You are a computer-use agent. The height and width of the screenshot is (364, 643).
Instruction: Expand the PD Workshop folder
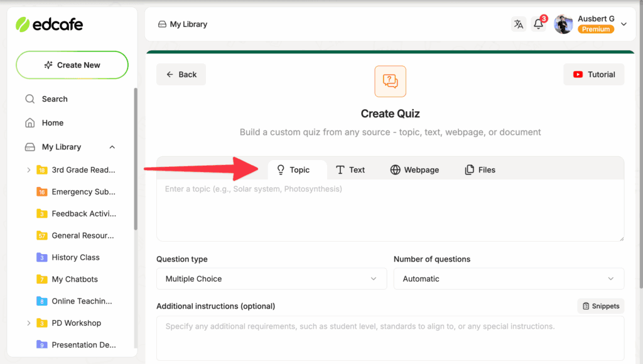(x=28, y=323)
